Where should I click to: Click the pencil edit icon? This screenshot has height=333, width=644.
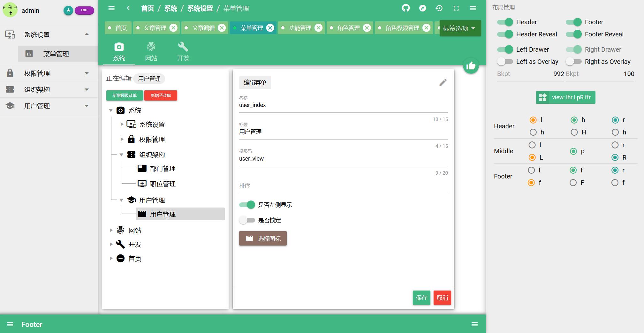[443, 82]
